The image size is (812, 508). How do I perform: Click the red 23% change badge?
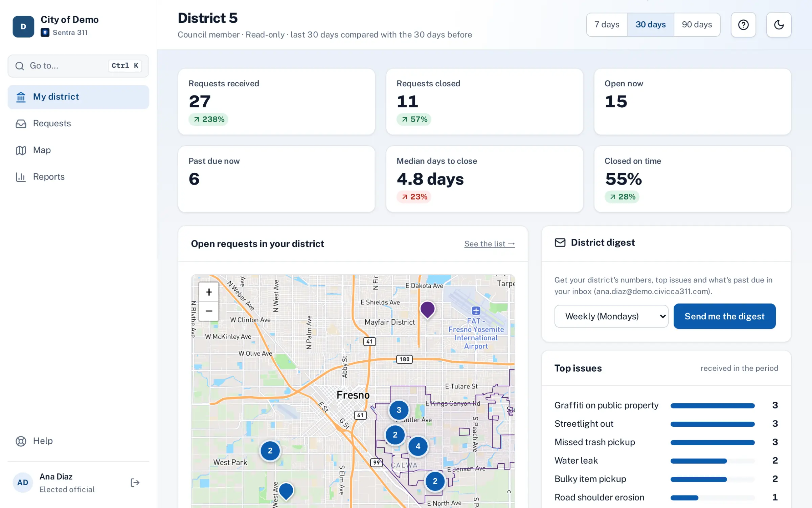click(414, 197)
